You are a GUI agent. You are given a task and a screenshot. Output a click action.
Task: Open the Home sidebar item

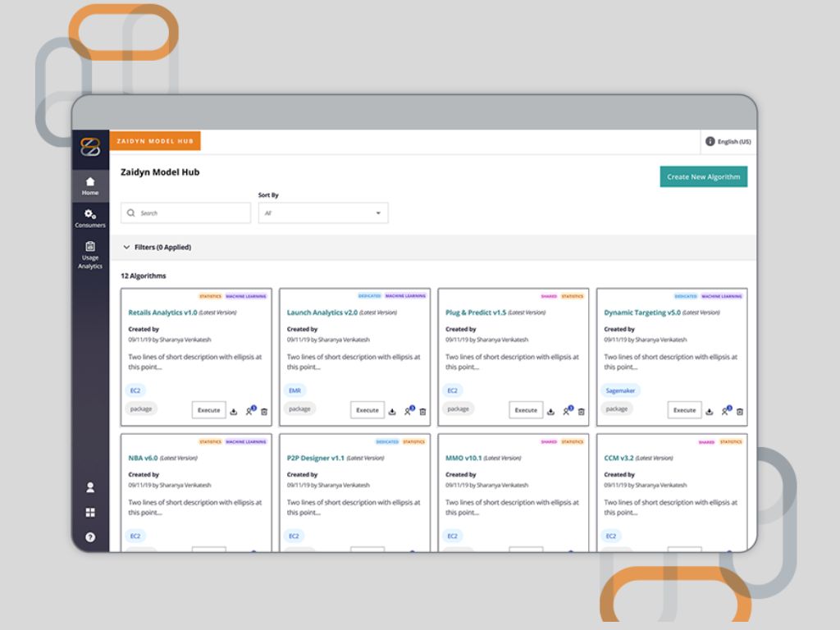(x=90, y=186)
